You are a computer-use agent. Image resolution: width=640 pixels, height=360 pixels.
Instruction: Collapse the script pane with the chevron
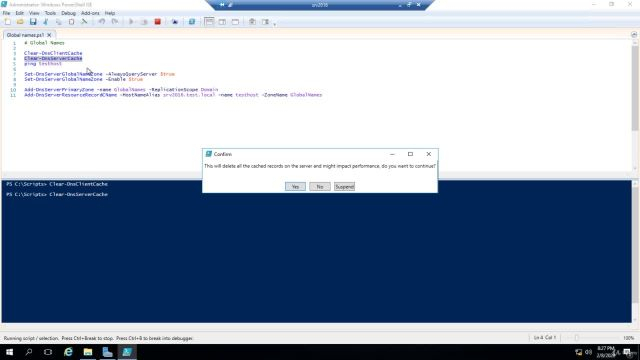[634, 35]
